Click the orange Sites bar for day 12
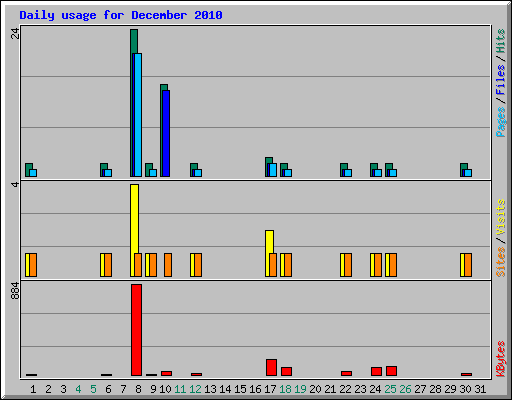Screen dimensions: 512x400 (198, 265)
